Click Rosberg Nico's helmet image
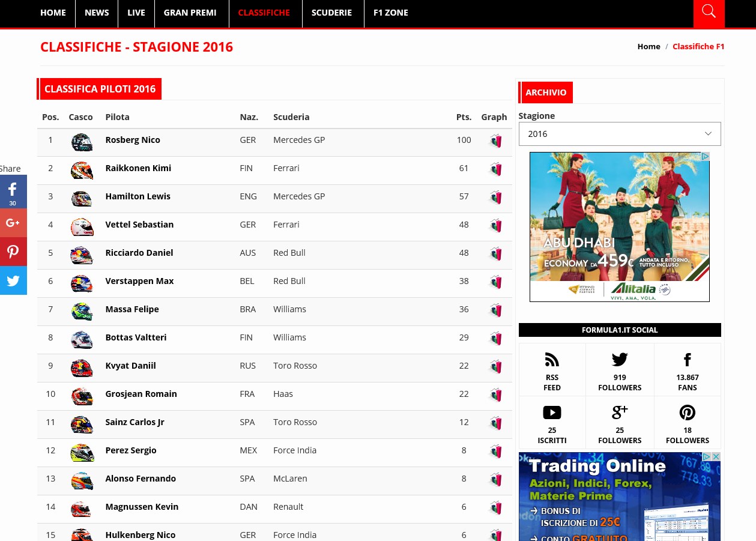Image resolution: width=756 pixels, height=541 pixels. pos(82,142)
